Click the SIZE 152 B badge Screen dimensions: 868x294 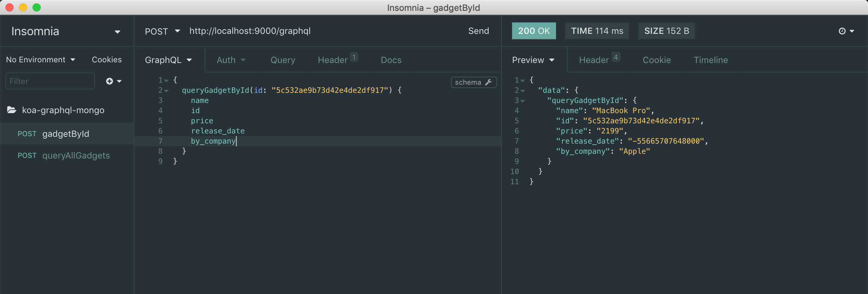coord(667,31)
